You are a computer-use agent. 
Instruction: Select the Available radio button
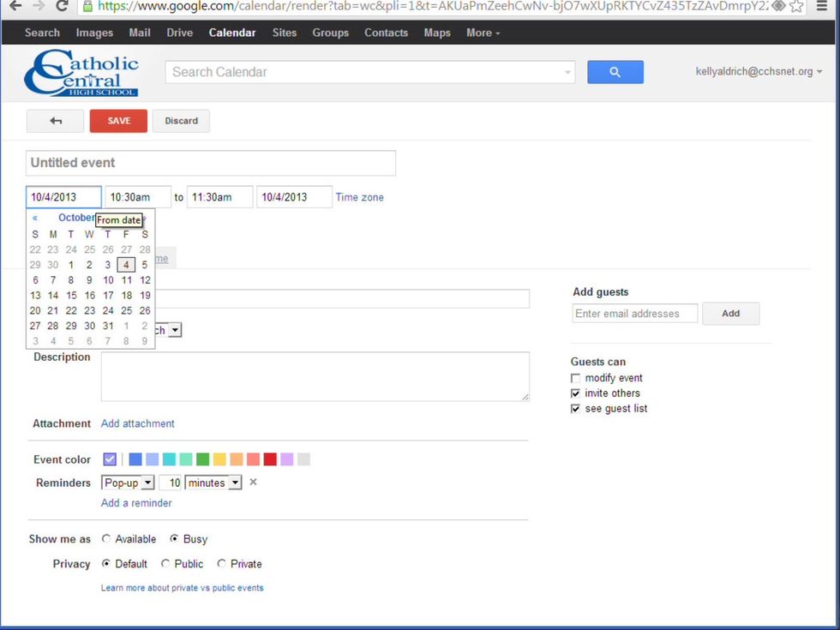(106, 539)
